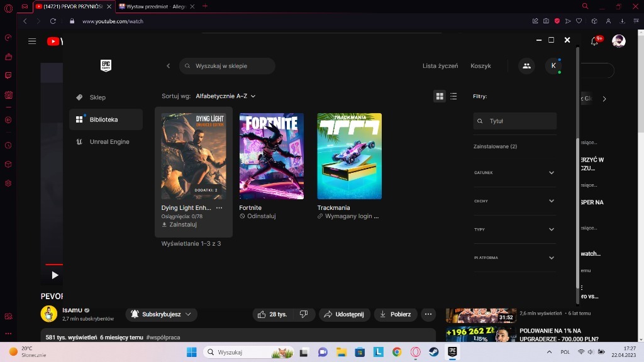
Task: Open the Alfabetycznie A–Z sort dropdown
Action: coord(226,96)
